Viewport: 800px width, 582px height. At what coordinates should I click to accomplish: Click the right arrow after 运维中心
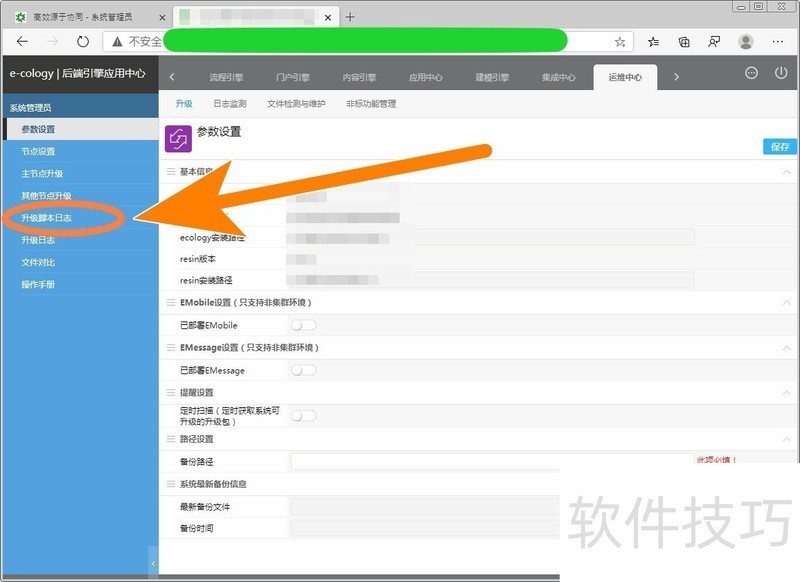676,76
